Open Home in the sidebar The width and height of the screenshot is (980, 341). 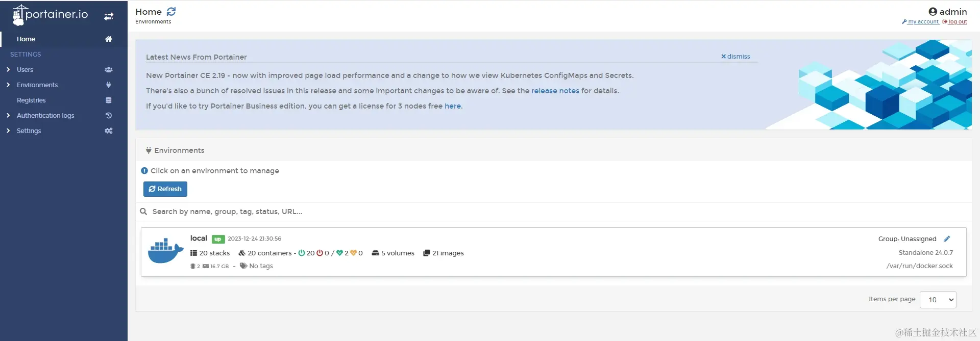64,39
